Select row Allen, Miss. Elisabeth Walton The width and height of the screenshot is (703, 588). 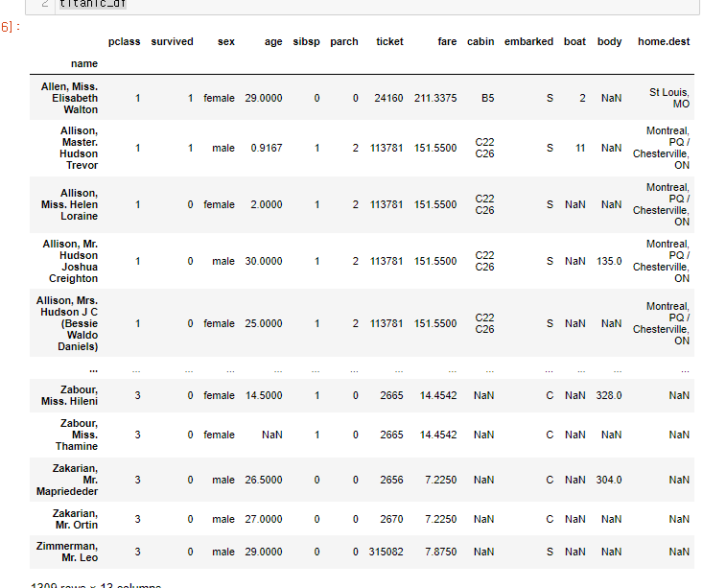(362, 98)
